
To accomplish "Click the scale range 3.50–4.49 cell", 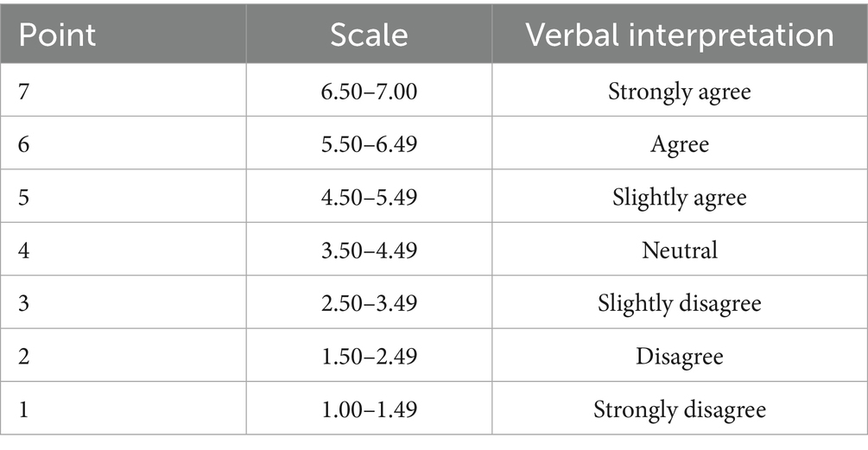I will [369, 250].
